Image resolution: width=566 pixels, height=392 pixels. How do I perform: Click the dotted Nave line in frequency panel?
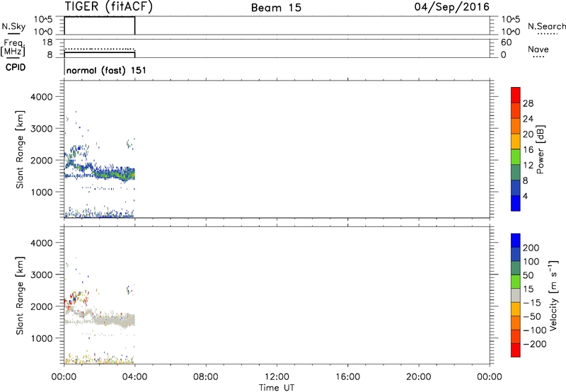(99, 49)
